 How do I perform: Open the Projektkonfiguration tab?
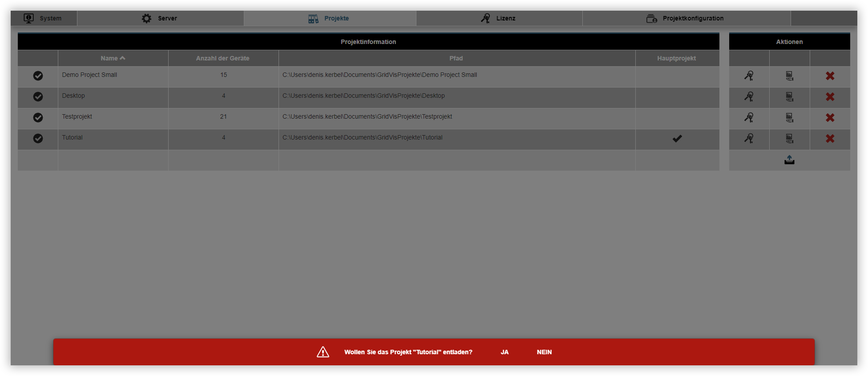click(686, 18)
